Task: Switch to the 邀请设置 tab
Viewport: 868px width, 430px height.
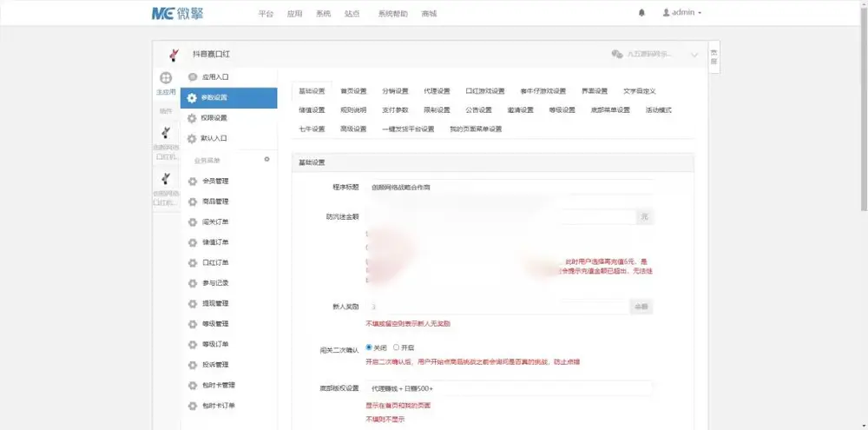Action: (x=520, y=110)
